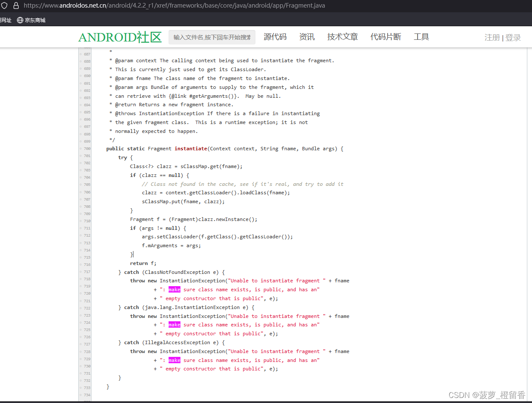Click the file name search box
532x403 pixels.
click(x=212, y=37)
